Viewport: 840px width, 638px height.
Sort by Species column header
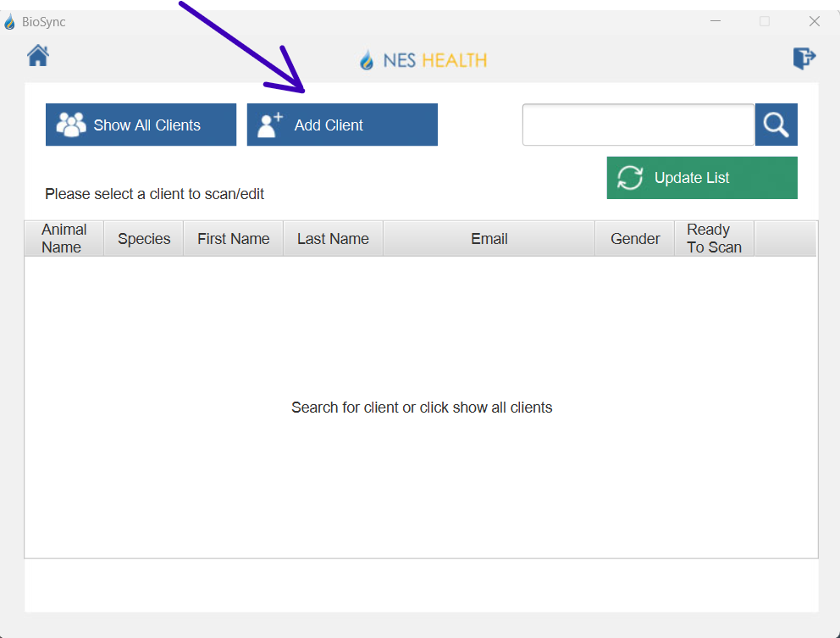tap(144, 238)
